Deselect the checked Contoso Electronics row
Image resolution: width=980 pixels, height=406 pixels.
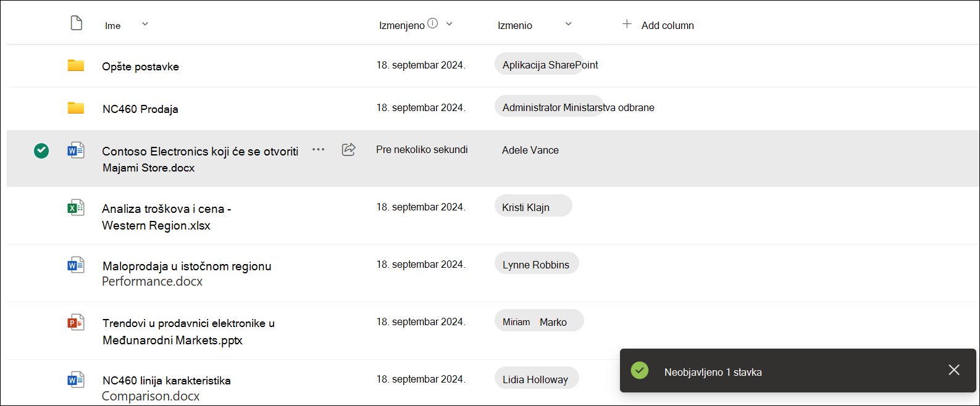[41, 151]
